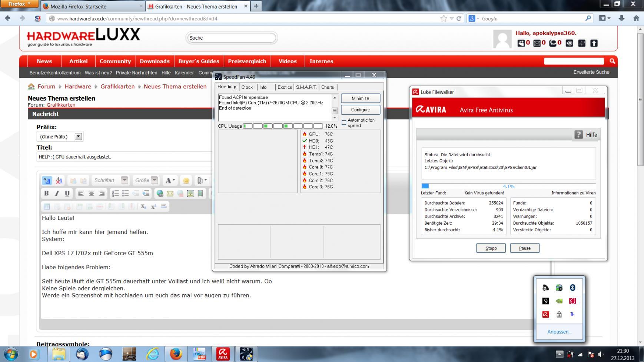Screen dimensions: 644x362
Task: Click the Bluetooth icon in tray popup
Action: click(x=572, y=288)
